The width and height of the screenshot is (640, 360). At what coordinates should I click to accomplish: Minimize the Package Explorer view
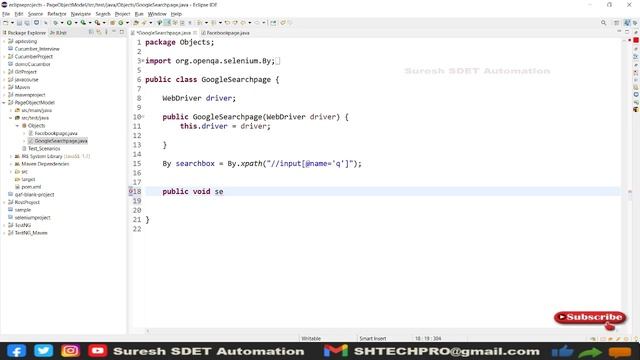tap(114, 32)
